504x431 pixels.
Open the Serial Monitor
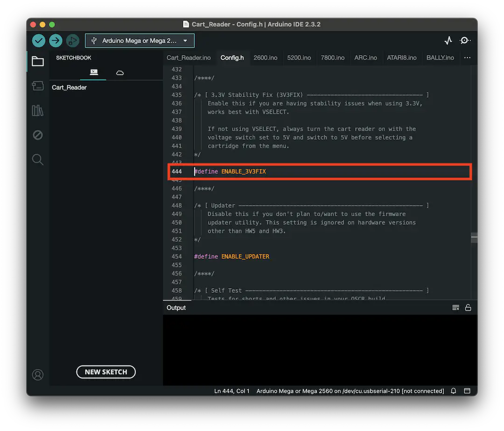tap(465, 41)
